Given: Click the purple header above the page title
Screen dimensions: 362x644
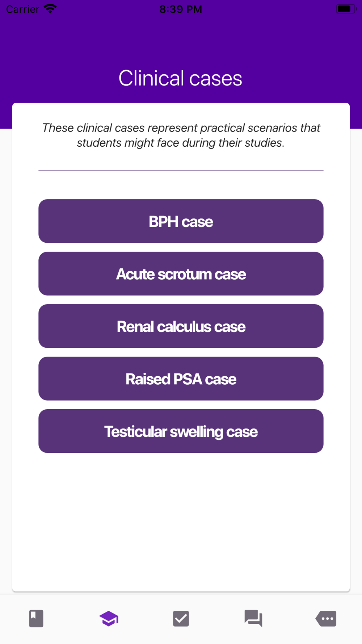Looking at the screenshot, I should [181, 40].
